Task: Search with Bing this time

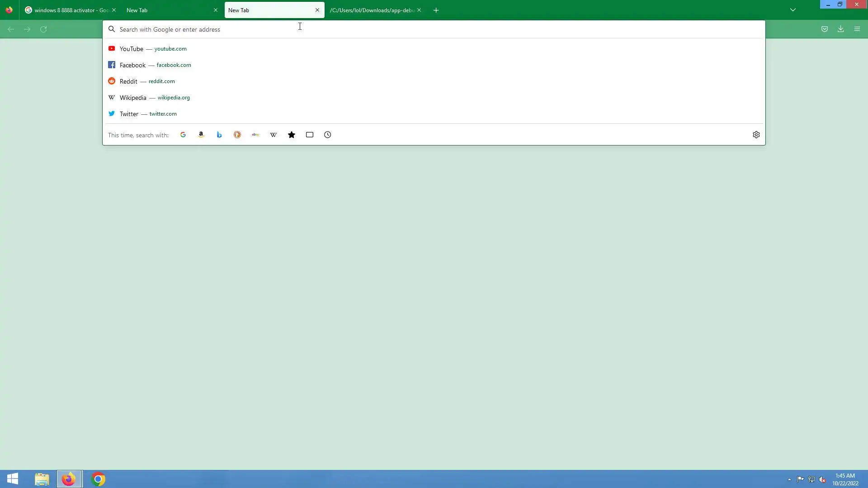Action: [x=219, y=135]
